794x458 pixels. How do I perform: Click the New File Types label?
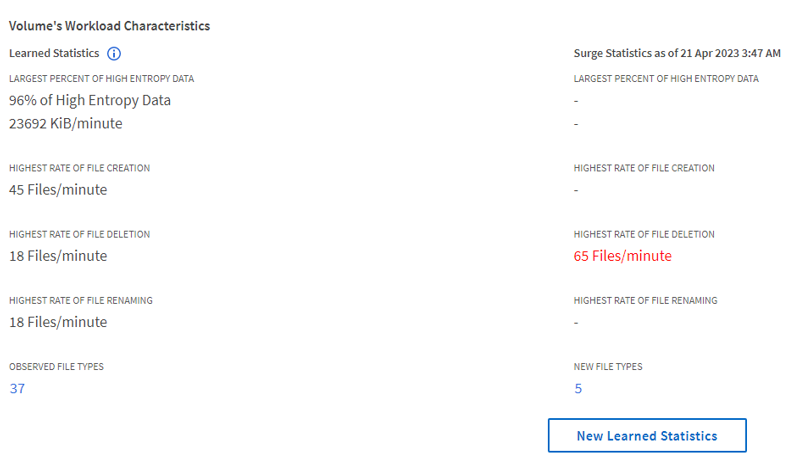coord(608,367)
